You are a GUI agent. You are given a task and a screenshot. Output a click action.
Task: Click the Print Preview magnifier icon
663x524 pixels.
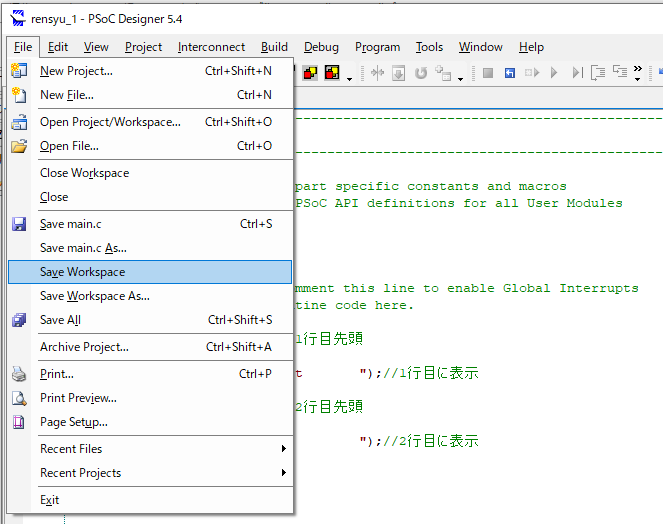pos(19,398)
